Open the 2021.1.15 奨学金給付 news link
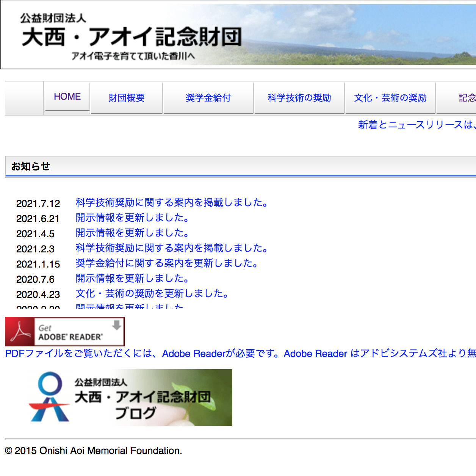Viewport: 476px width, 476px height. click(x=167, y=263)
